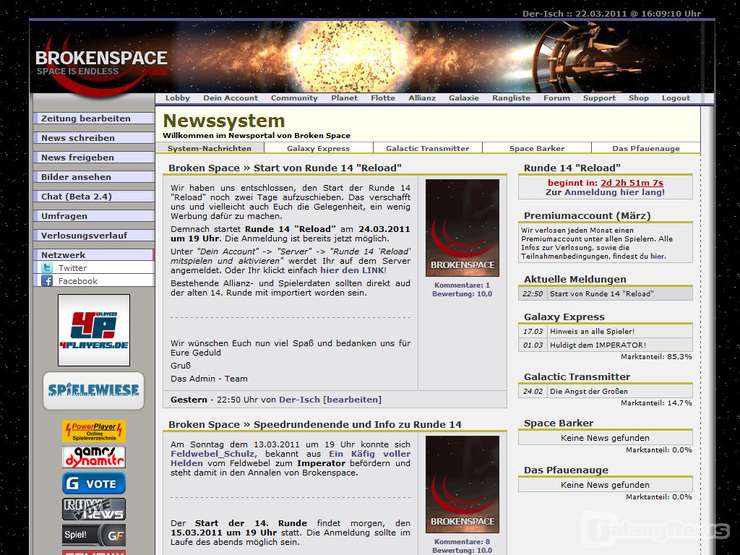Click the Netzwerk sidebar heading
Viewport: 740px width, 555px height.
(93, 255)
